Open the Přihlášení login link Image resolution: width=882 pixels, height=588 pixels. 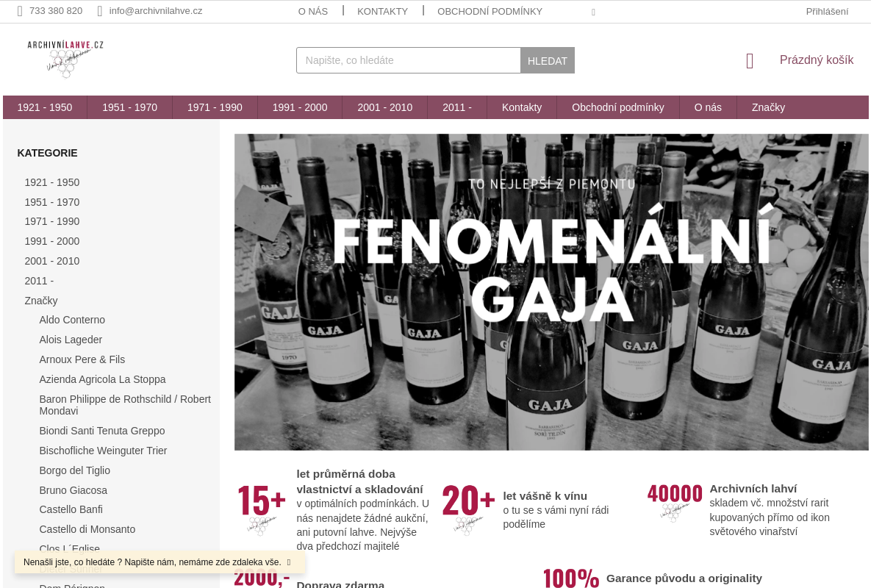pos(827,11)
